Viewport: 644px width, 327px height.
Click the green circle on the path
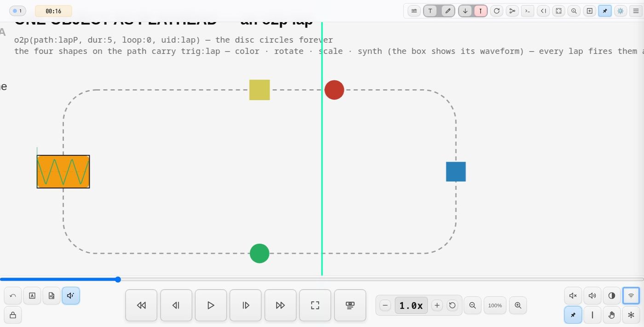point(259,253)
